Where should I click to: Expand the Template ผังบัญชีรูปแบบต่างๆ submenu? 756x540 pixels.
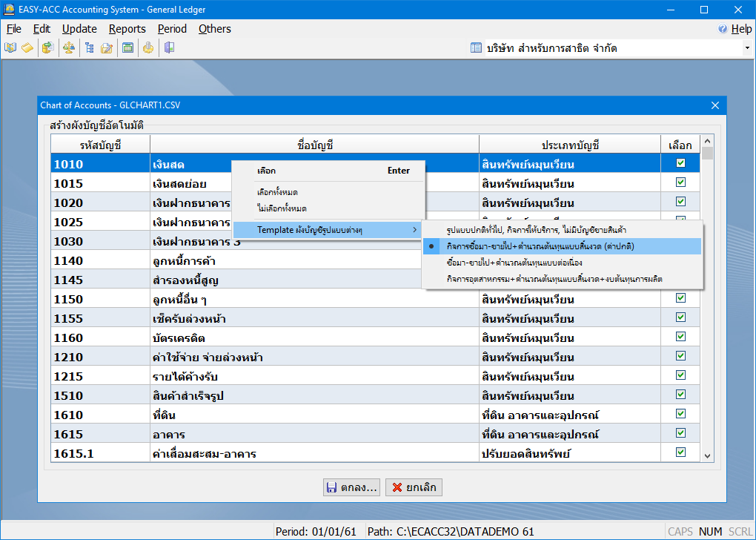[x=326, y=230]
